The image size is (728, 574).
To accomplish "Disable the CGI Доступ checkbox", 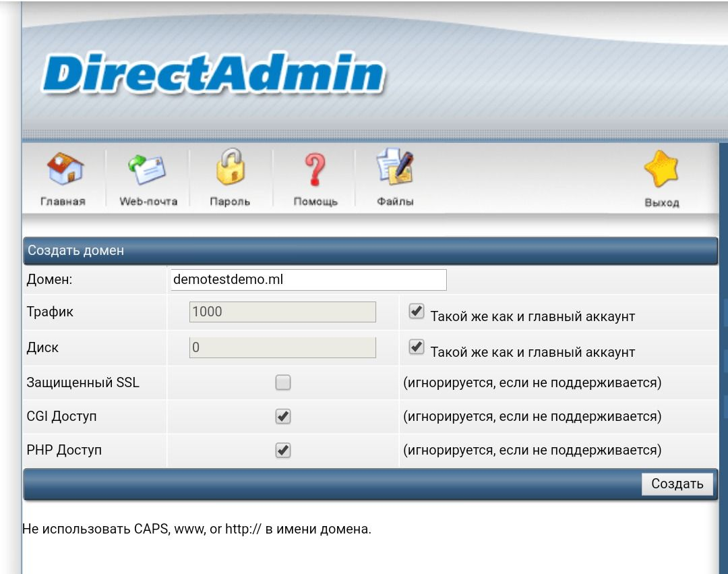I will (x=283, y=416).
